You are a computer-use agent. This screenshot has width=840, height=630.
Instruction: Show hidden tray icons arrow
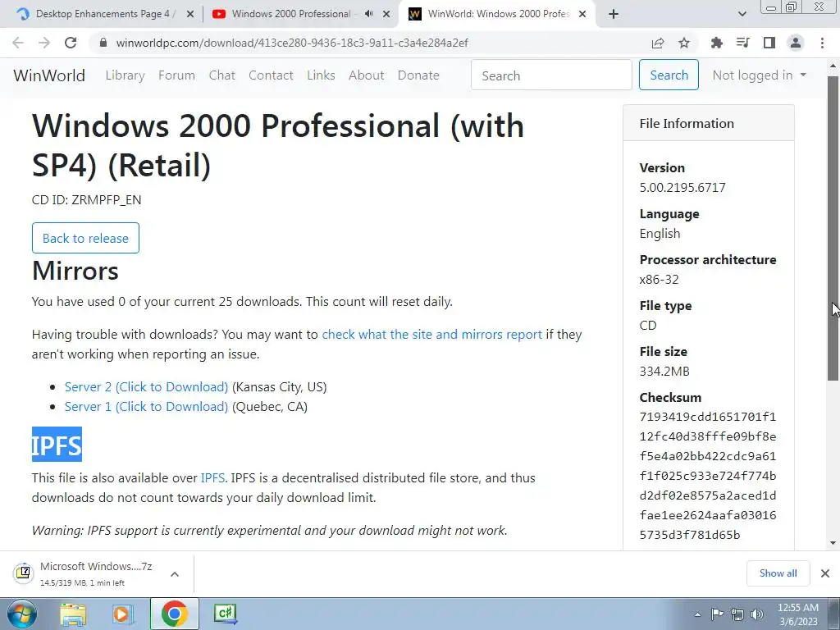pos(697,614)
